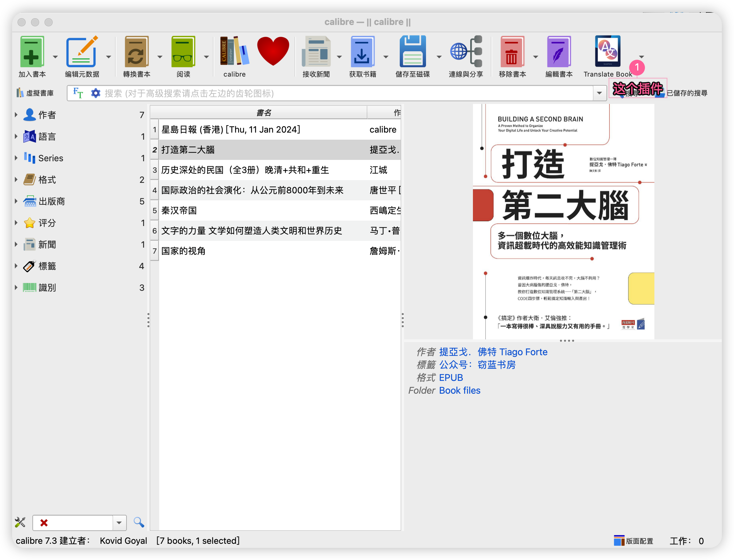The width and height of the screenshot is (734, 560).
Task: Open Add books dropdown arrow
Action: 55,57
